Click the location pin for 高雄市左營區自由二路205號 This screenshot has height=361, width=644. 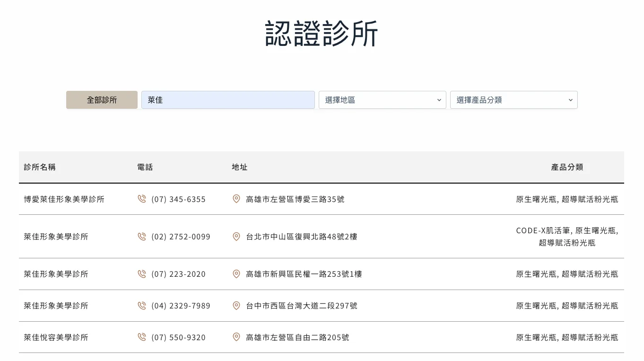236,337
